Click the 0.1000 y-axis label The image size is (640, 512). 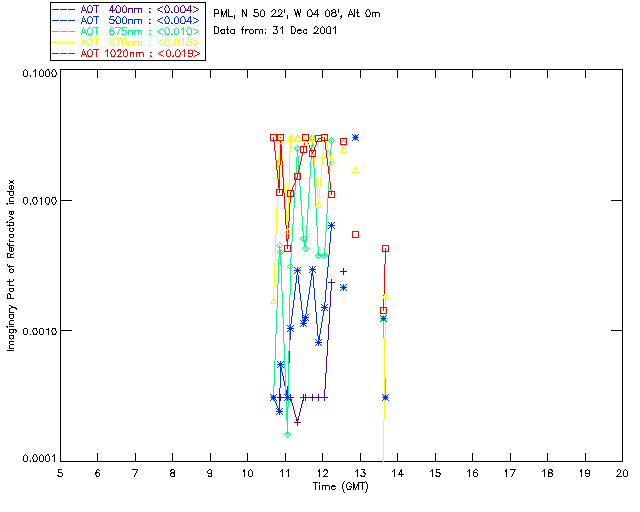[40, 73]
